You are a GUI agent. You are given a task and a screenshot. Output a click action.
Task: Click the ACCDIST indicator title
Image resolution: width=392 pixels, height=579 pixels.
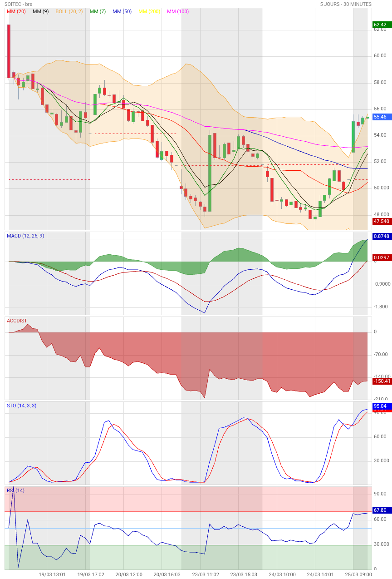pyautogui.click(x=17, y=321)
